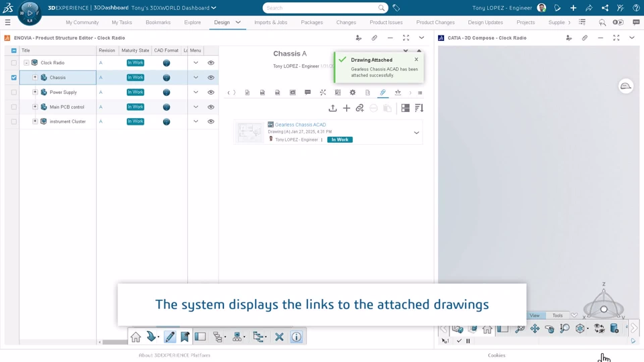The height and width of the screenshot is (362, 644).
Task: Open ENOVIA widget menu chevron
Action: point(421,38)
